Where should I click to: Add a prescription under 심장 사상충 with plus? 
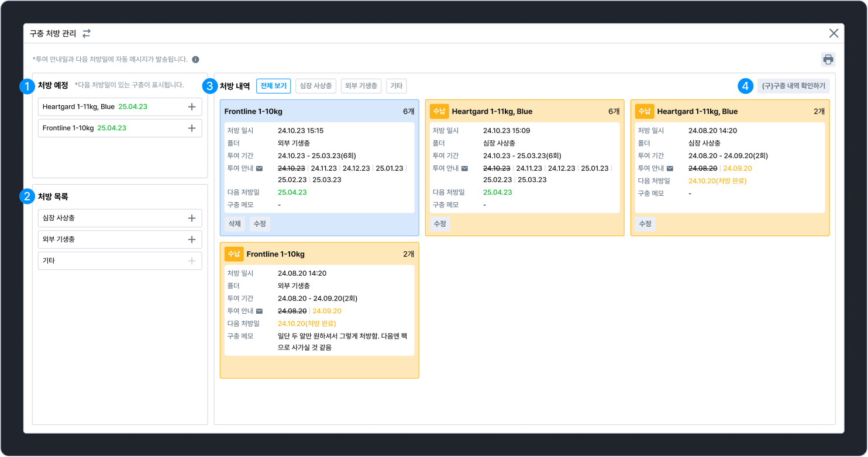click(x=192, y=218)
